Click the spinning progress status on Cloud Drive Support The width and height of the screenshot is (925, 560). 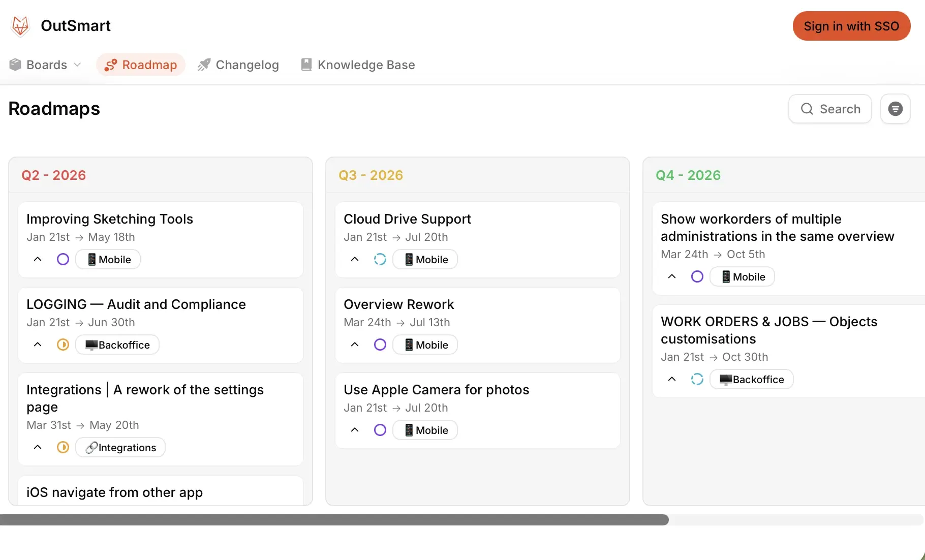pyautogui.click(x=380, y=259)
